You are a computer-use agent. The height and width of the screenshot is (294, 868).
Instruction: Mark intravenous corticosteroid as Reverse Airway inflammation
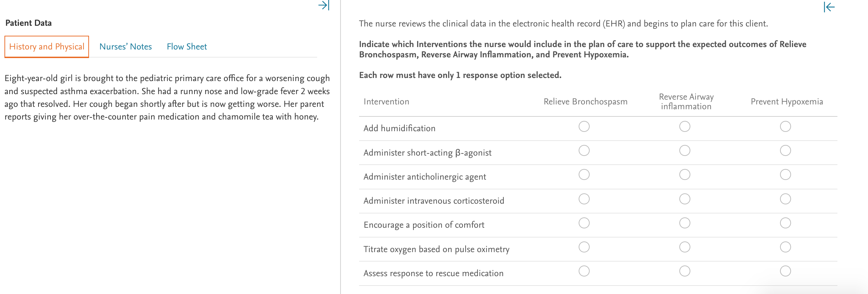click(685, 199)
